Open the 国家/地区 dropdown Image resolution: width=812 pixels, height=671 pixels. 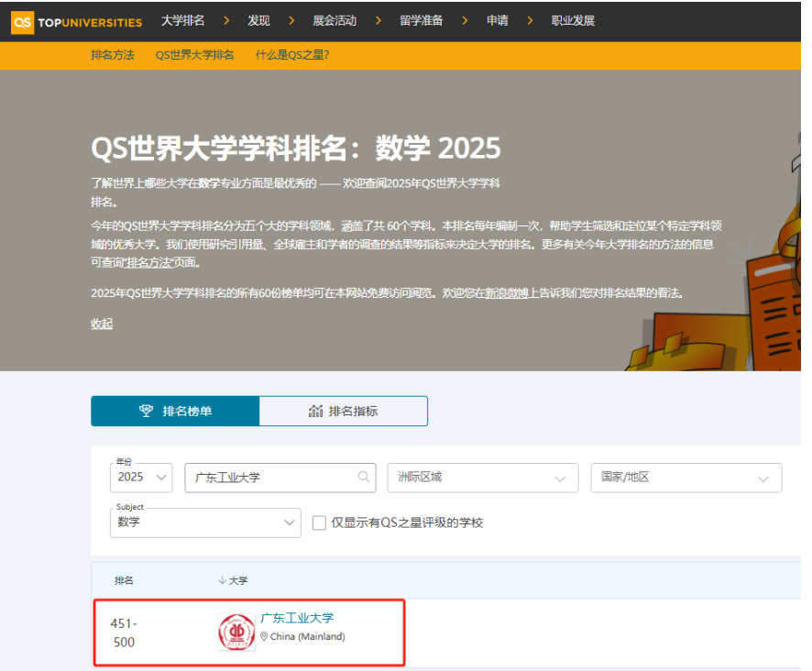[x=686, y=478]
